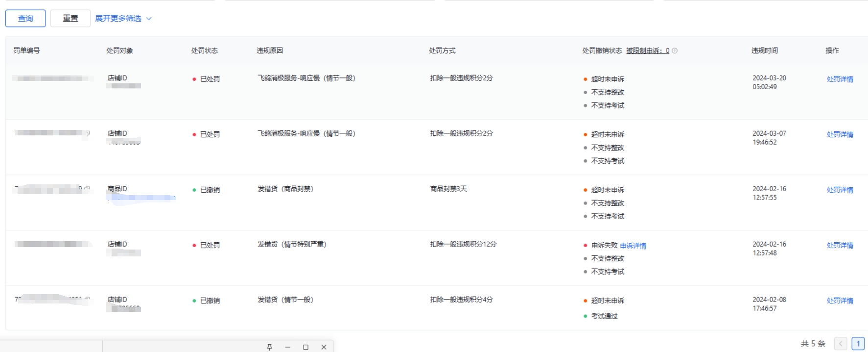
Task: Copy the ticket number in the 商品ID row
Action: [x=87, y=188]
